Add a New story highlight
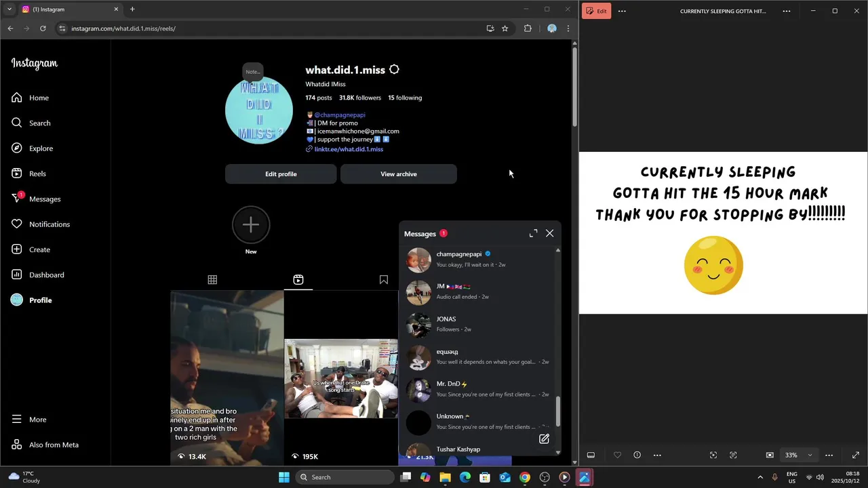This screenshot has height=488, width=868. tap(251, 225)
